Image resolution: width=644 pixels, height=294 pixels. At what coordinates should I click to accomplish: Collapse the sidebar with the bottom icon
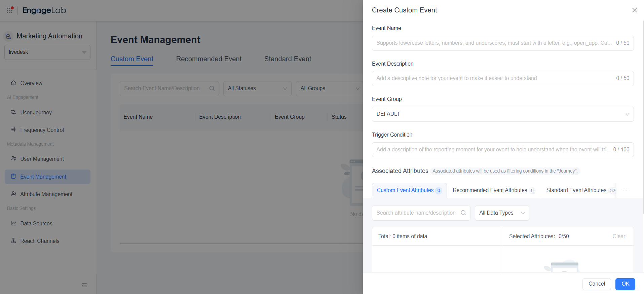(x=84, y=285)
